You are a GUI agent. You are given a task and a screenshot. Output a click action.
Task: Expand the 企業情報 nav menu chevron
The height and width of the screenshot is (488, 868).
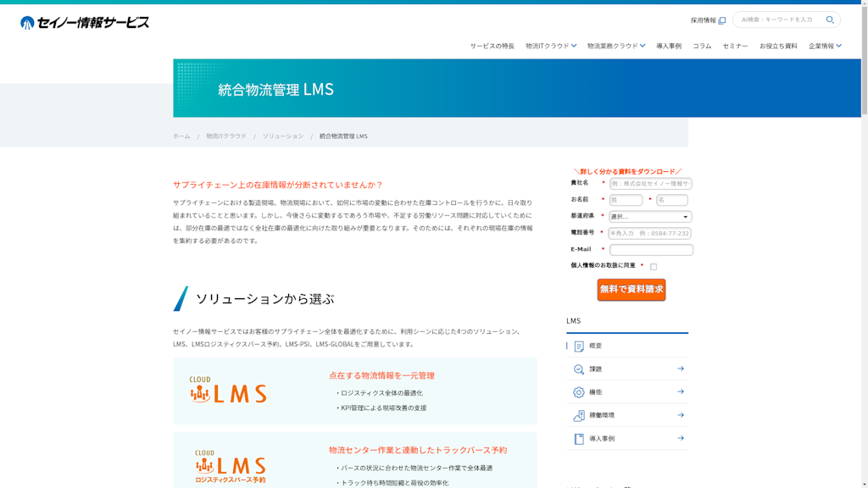(x=838, y=46)
